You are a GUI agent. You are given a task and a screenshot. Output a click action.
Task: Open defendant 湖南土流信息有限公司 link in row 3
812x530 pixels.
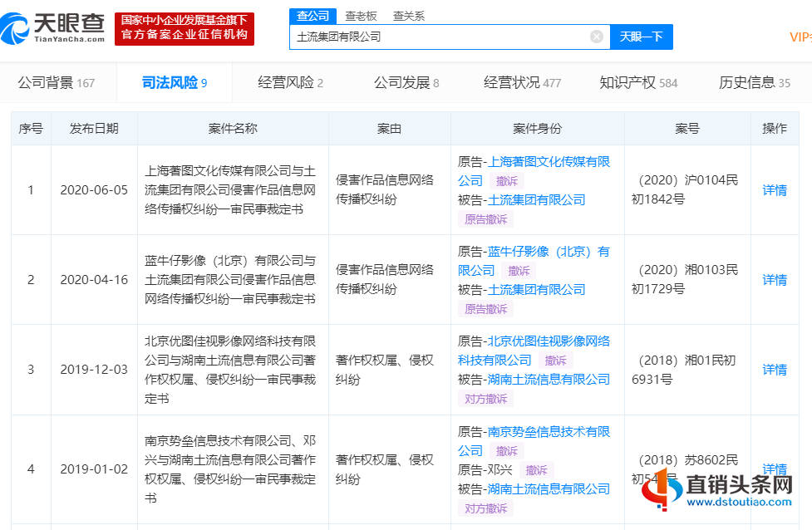click(x=549, y=380)
